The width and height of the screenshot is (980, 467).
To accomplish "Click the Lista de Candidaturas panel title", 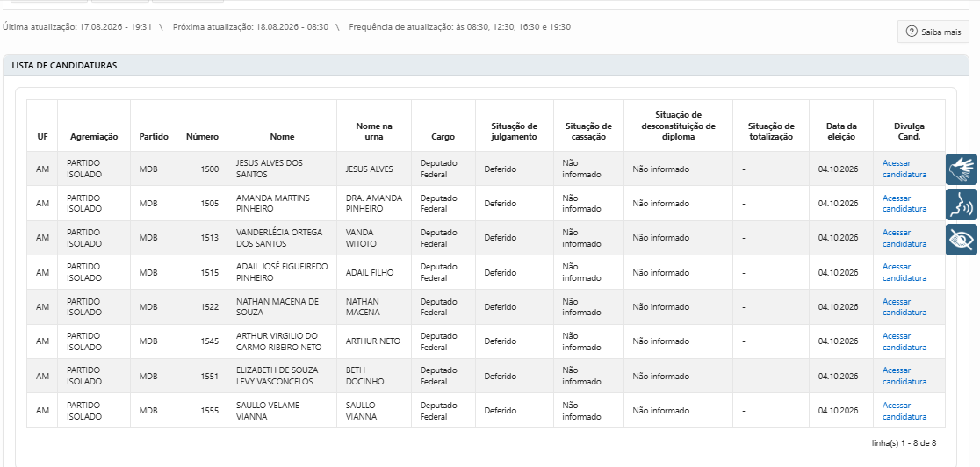I will click(x=64, y=65).
